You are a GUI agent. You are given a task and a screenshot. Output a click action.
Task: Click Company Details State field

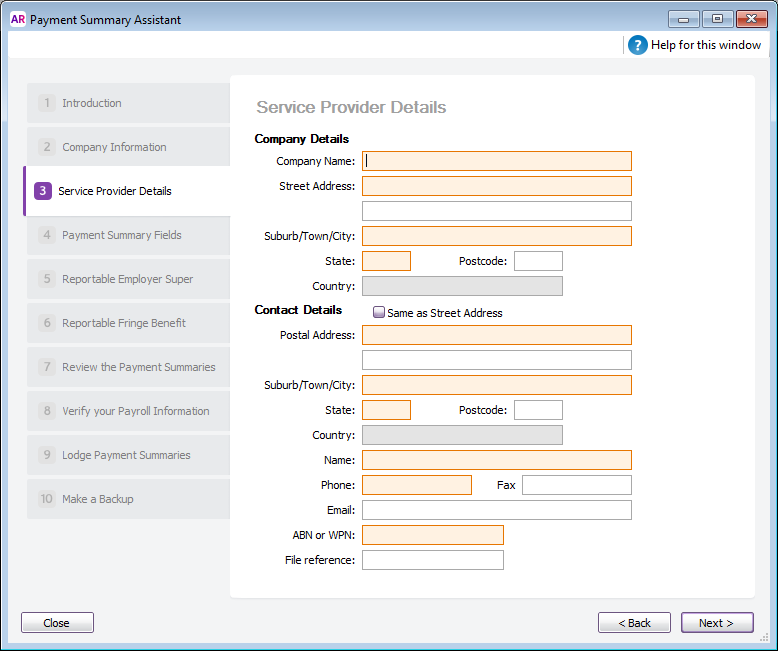click(x=387, y=261)
